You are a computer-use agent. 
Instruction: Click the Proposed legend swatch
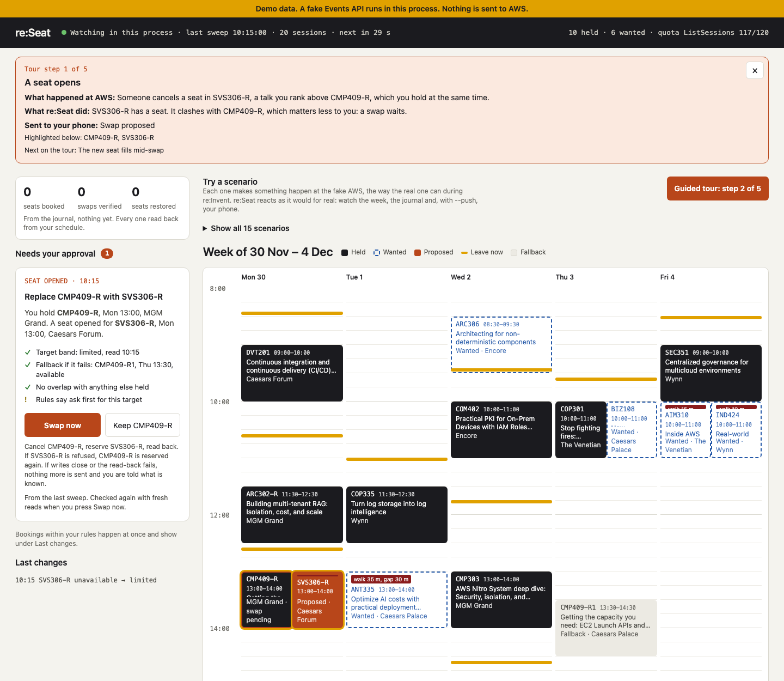(418, 252)
